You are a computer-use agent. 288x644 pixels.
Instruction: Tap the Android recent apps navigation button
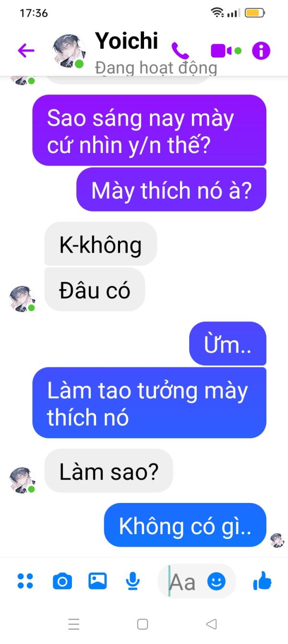coord(74,624)
